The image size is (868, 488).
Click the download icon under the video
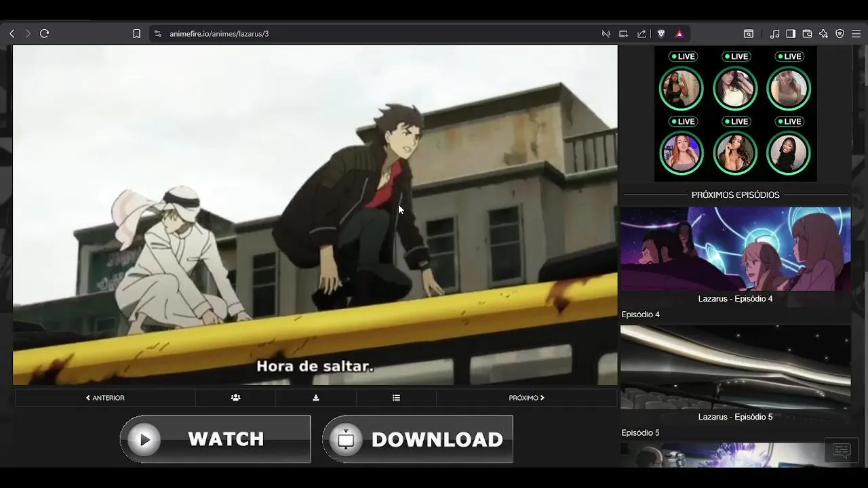[316, 398]
